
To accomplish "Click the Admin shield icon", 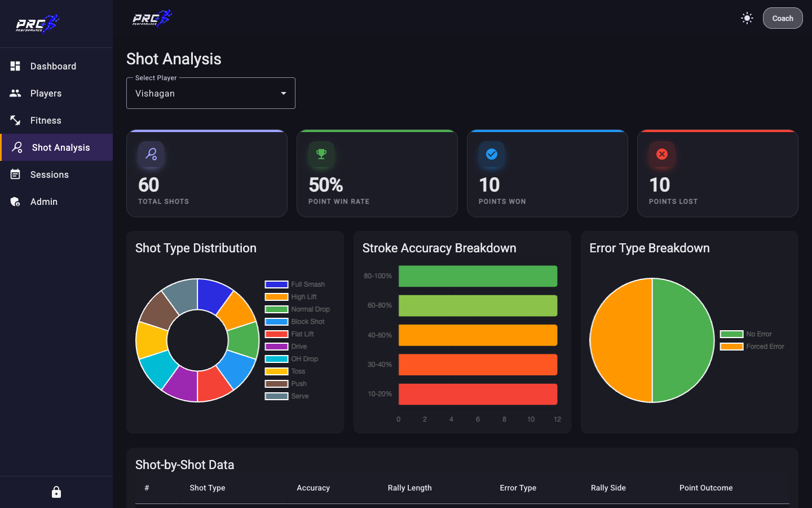I will [15, 202].
